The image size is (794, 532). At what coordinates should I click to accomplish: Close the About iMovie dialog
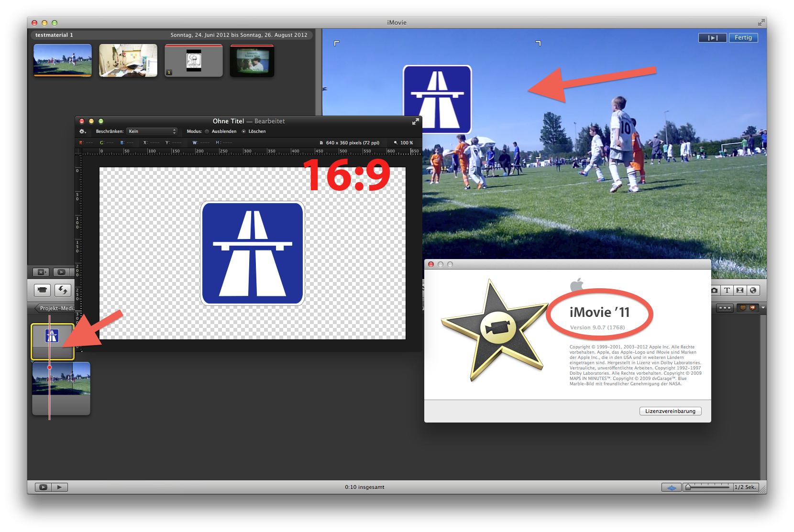coord(431,264)
